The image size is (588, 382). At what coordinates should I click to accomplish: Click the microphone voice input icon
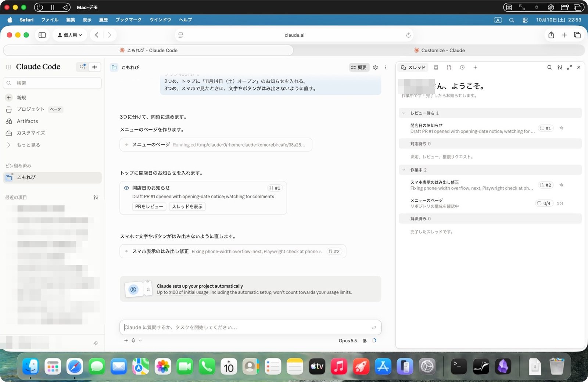click(133, 340)
